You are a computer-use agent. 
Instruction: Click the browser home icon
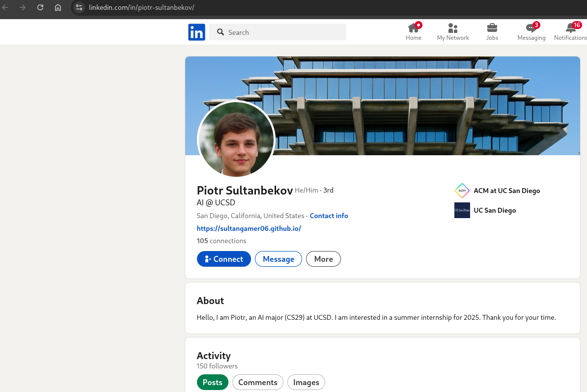[x=58, y=7]
